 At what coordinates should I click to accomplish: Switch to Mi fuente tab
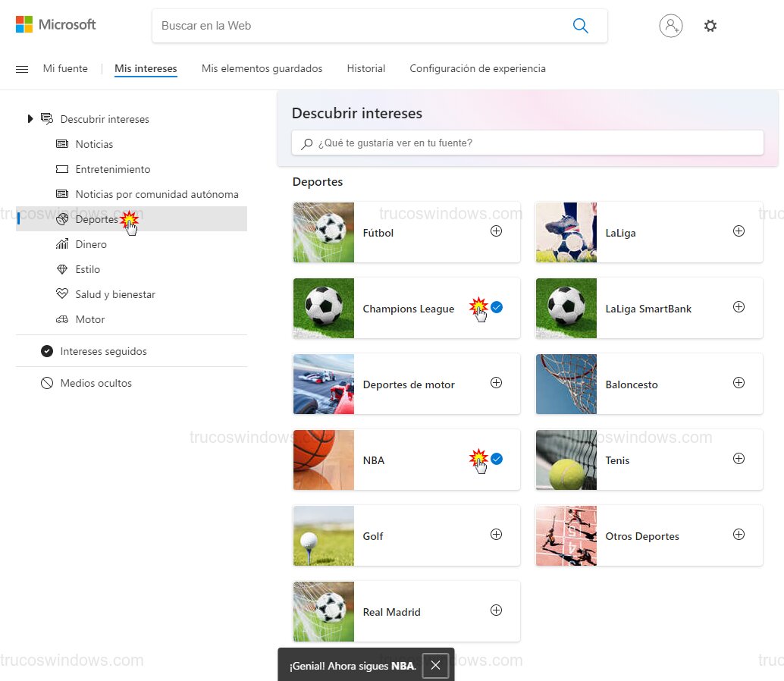tap(65, 69)
